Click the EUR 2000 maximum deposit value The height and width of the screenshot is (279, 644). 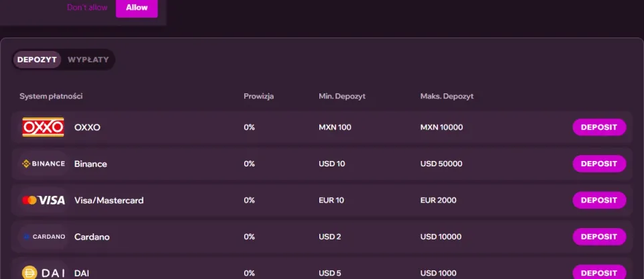pyautogui.click(x=438, y=200)
